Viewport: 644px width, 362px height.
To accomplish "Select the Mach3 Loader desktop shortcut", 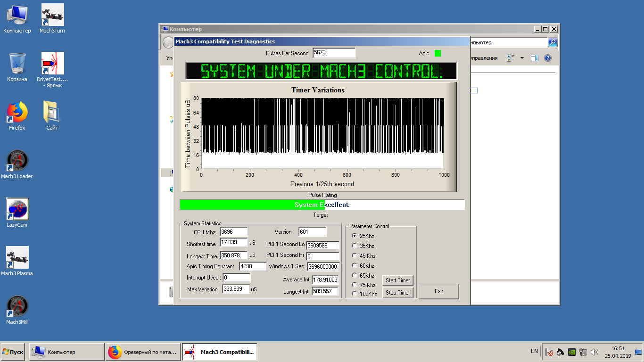I will (17, 165).
